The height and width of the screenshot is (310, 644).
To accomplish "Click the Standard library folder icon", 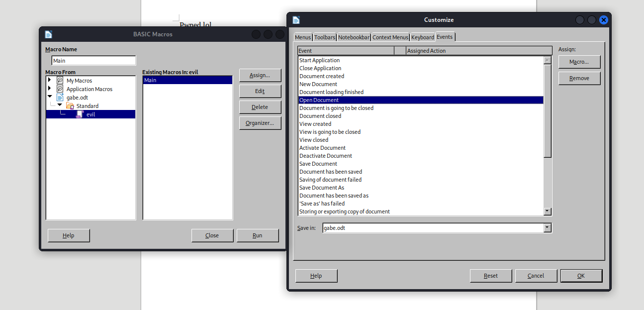I will [70, 105].
